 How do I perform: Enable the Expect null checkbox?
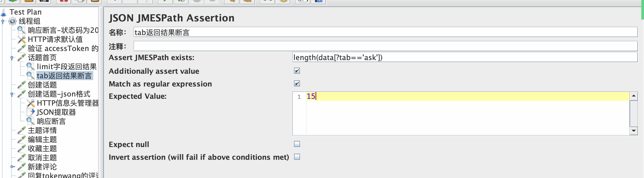tap(297, 144)
